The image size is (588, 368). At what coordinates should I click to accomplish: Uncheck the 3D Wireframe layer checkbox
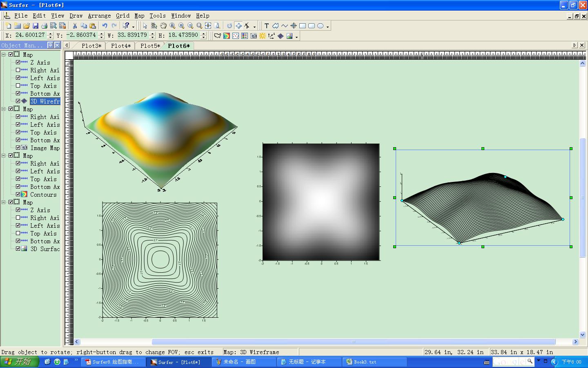pyautogui.click(x=18, y=101)
